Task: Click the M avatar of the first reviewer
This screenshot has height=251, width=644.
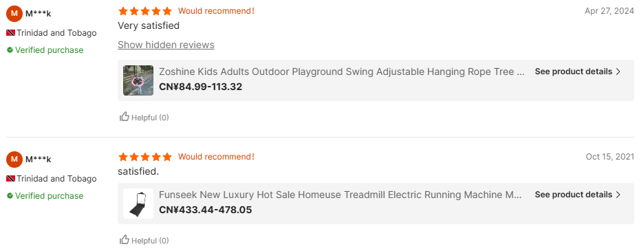Action: coord(14,14)
